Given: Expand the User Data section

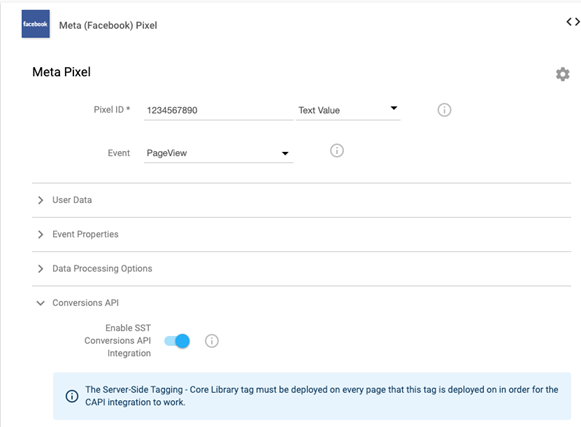Looking at the screenshot, I should click(x=301, y=200).
